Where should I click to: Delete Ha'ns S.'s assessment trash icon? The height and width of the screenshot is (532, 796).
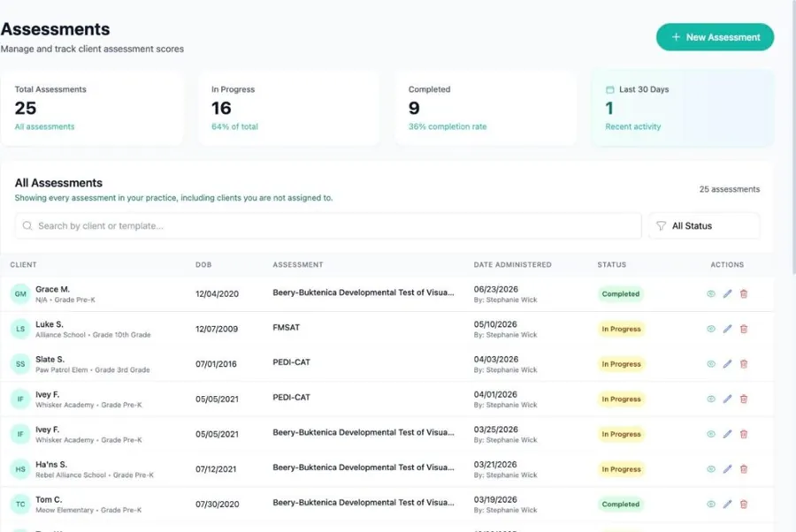744,468
